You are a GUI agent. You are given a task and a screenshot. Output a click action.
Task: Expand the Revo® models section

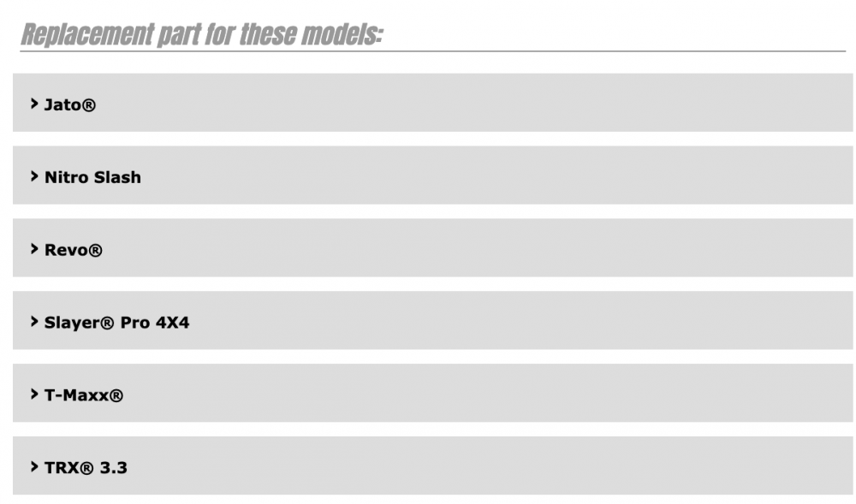(432, 248)
